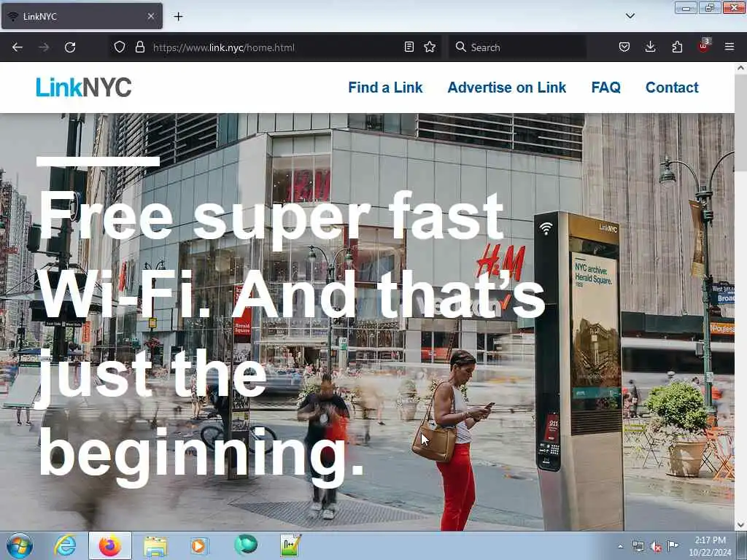Viewport: 747px width, 560px height.
Task: Click the red extension badge icon
Action: (704, 46)
